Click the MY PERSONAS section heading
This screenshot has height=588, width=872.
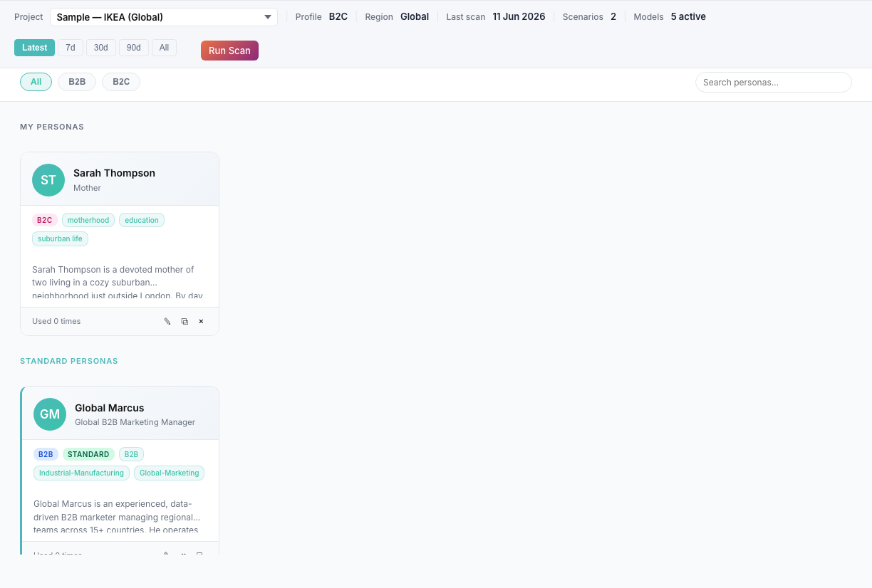[x=52, y=127]
